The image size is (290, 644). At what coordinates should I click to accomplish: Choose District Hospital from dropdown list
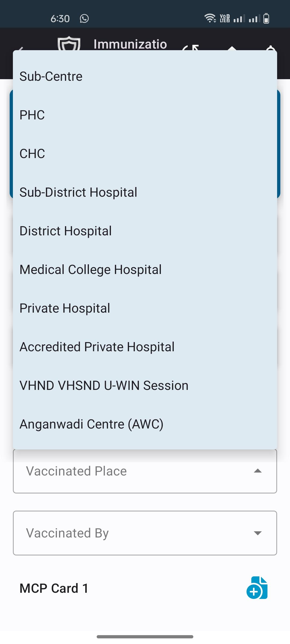click(x=145, y=231)
